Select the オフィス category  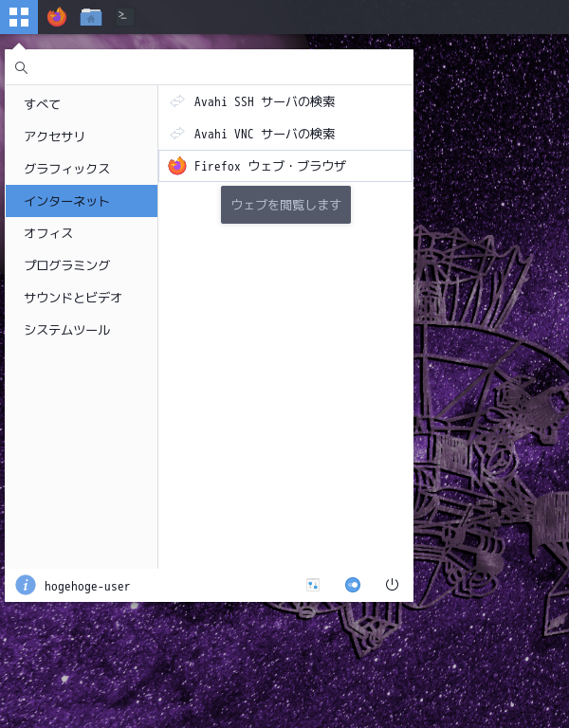point(82,233)
